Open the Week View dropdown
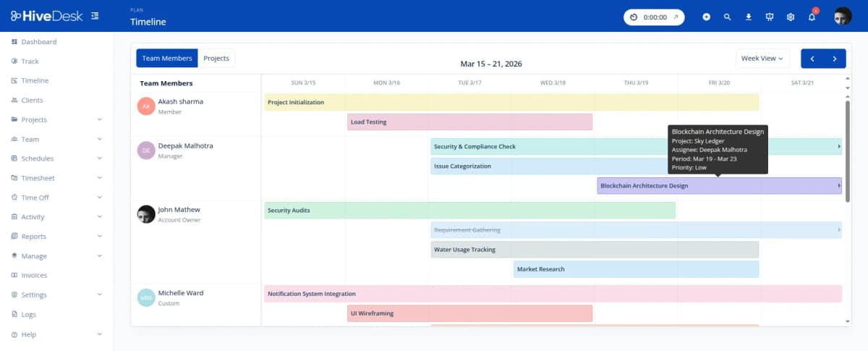Screen dimensions: 868x351 (762, 59)
